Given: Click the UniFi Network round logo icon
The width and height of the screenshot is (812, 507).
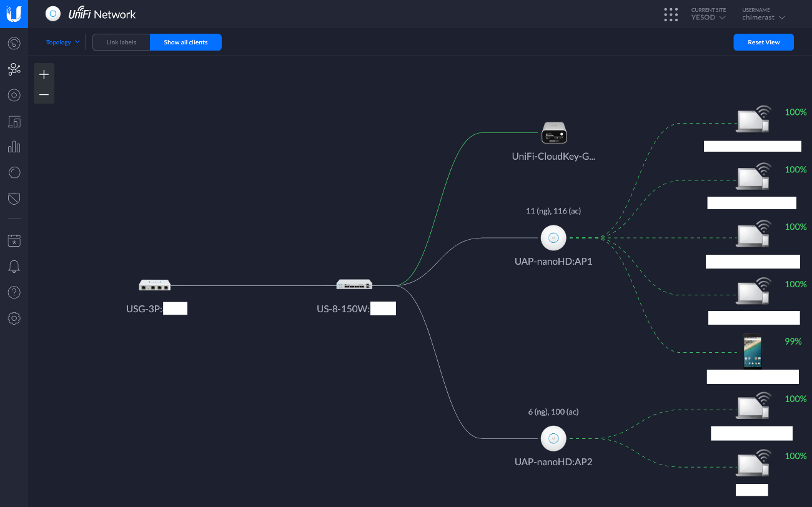Looking at the screenshot, I should click(53, 14).
